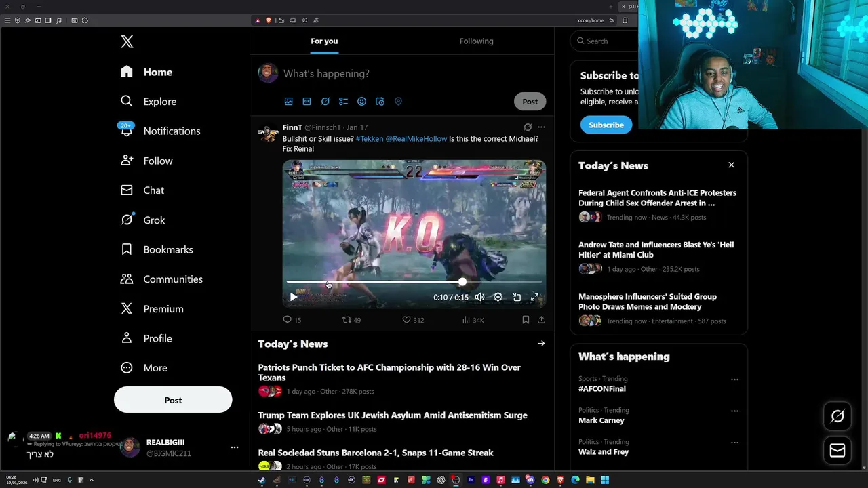Open Premium in the sidebar

pyautogui.click(x=152, y=308)
